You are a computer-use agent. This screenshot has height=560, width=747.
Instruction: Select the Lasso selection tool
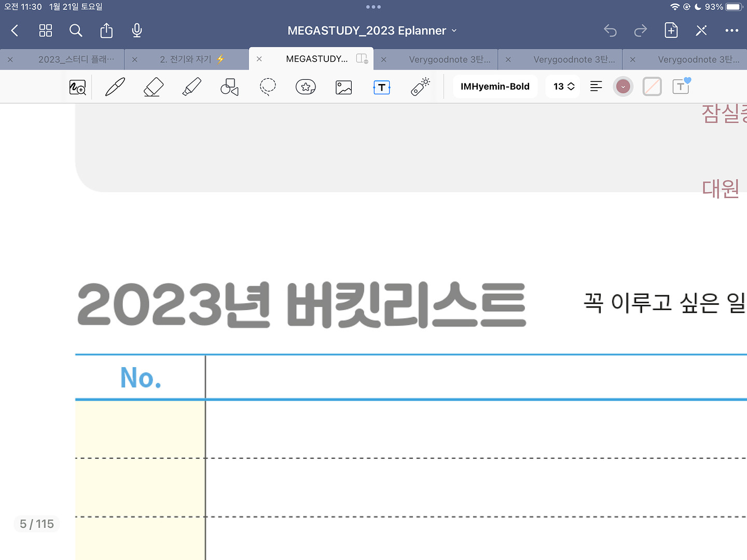point(268,87)
